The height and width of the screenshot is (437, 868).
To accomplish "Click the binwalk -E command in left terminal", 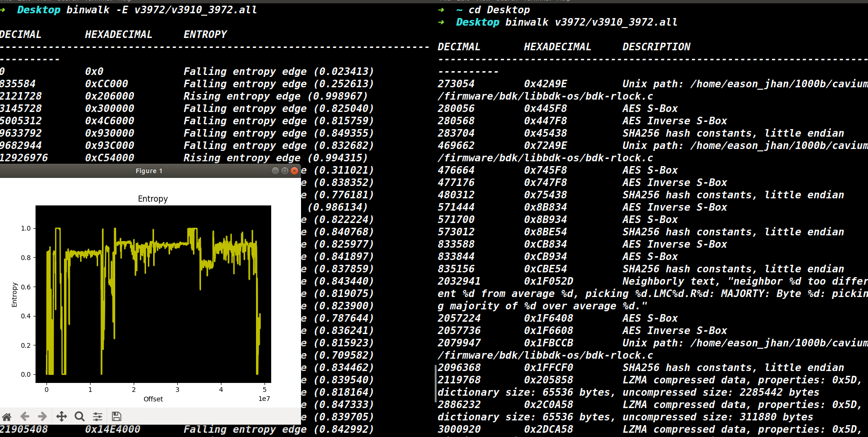I will 162,10.
